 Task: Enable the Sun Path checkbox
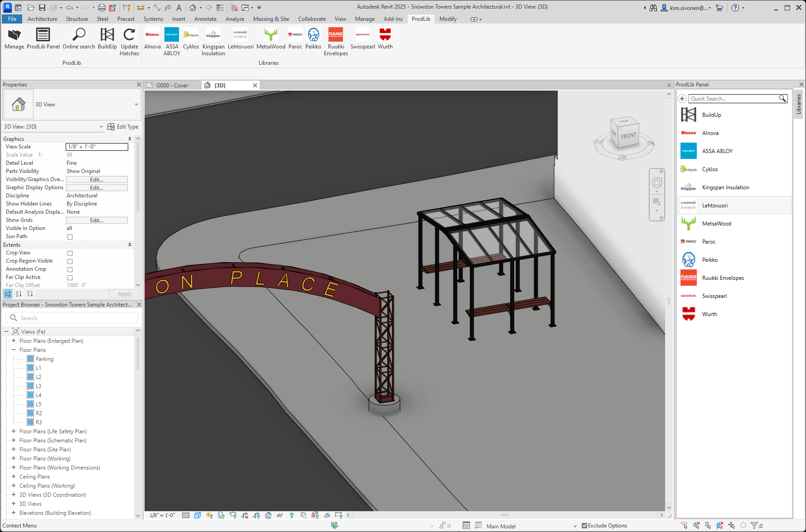(x=70, y=237)
